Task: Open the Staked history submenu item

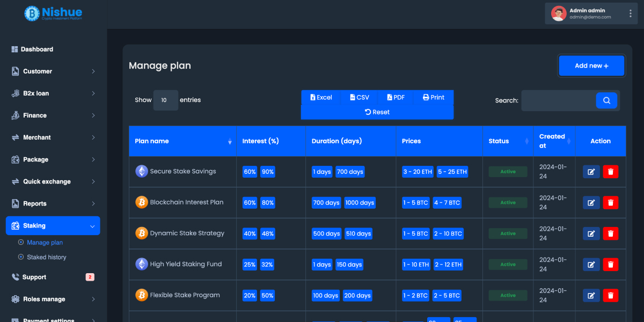Action: [x=47, y=258]
